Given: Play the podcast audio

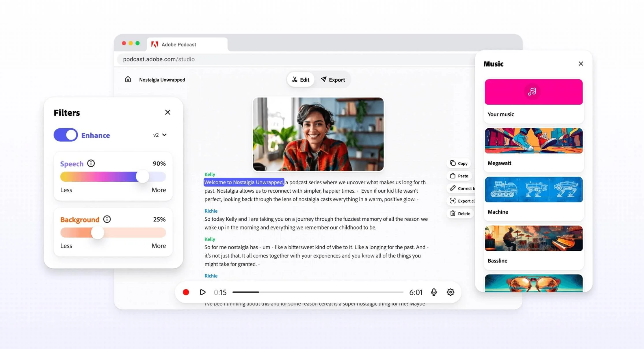Looking at the screenshot, I should tap(203, 292).
